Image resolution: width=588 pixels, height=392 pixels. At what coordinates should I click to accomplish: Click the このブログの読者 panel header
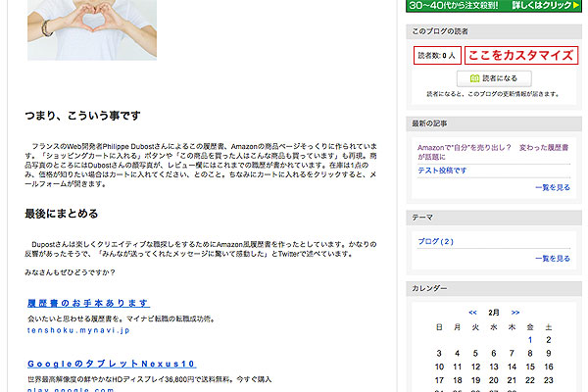click(x=494, y=32)
